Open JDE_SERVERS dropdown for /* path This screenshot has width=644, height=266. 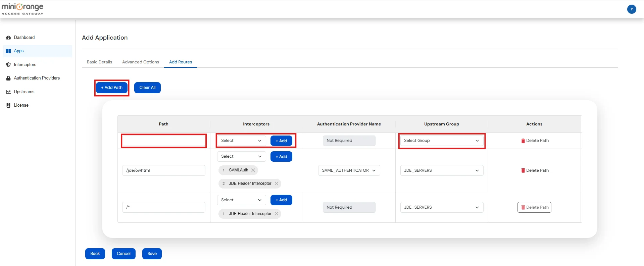pyautogui.click(x=441, y=207)
